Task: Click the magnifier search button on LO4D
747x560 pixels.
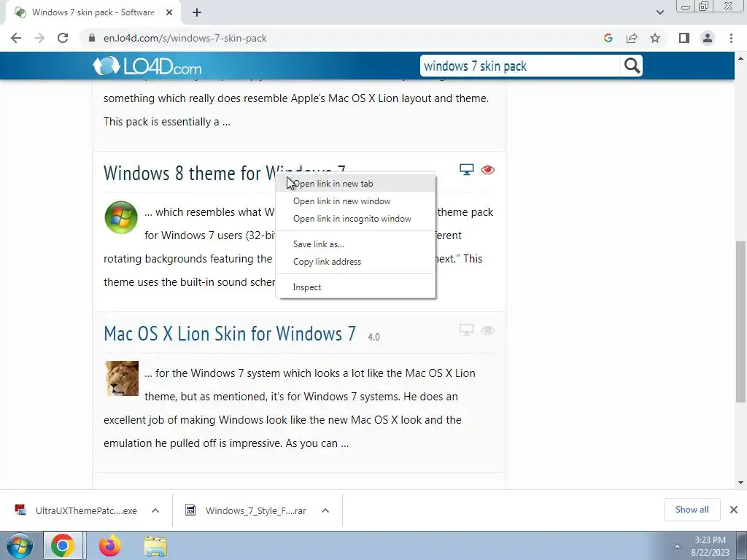Action: 632,66
